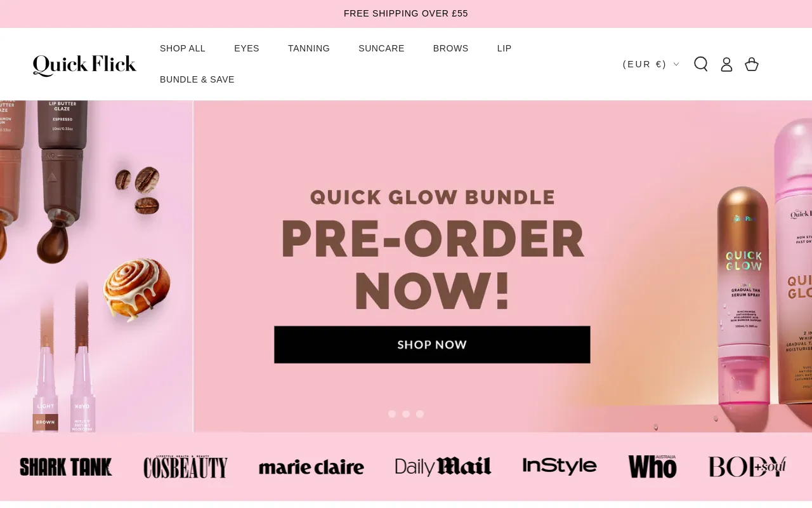The width and height of the screenshot is (812, 508).
Task: Click the Daily Mail logo
Action: [x=443, y=467]
